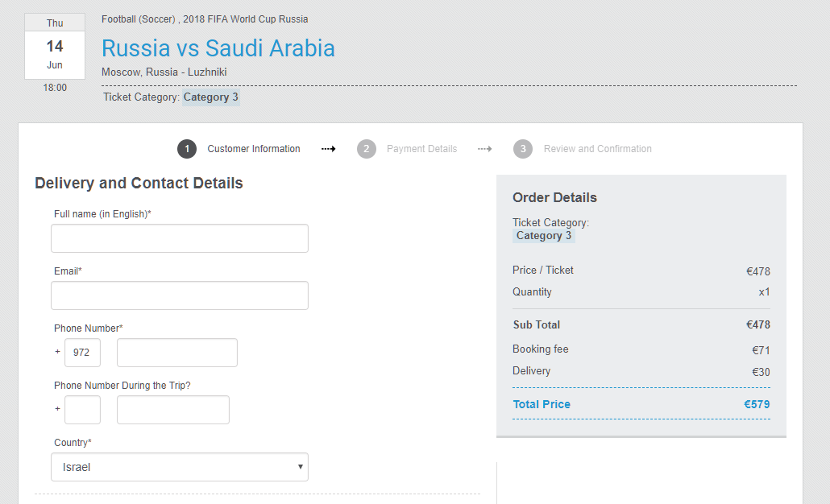
Task: Click the Total Price €579 amount
Action: click(x=756, y=404)
